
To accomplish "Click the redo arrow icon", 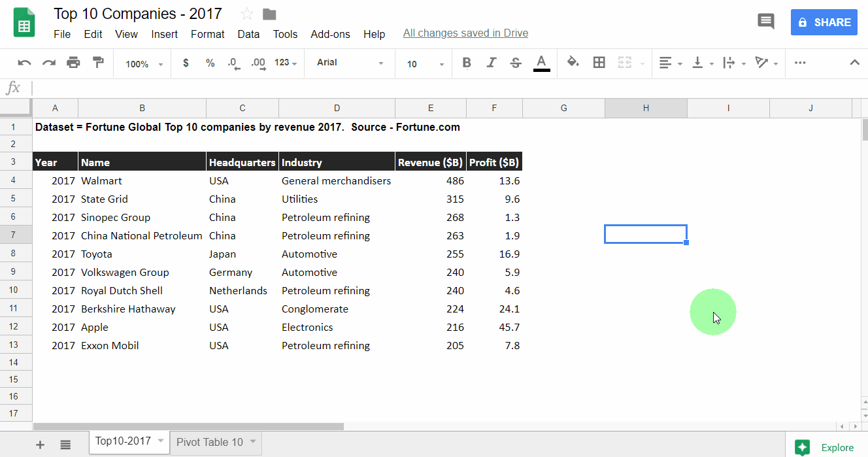I will [49, 63].
